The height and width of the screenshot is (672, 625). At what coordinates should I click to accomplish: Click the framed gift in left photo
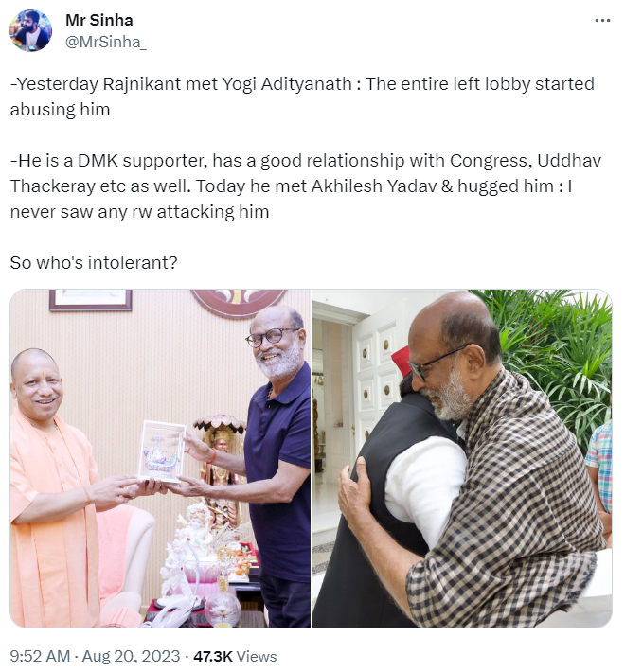pyautogui.click(x=162, y=451)
